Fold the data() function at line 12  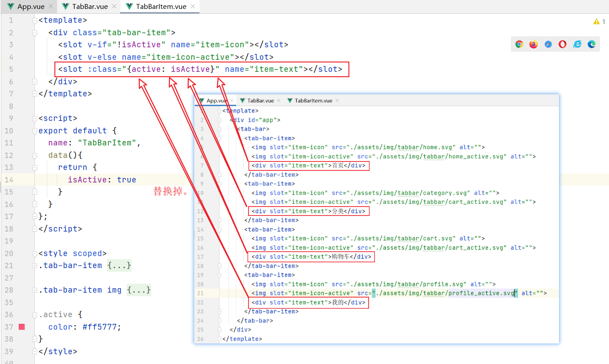pyautogui.click(x=34, y=155)
